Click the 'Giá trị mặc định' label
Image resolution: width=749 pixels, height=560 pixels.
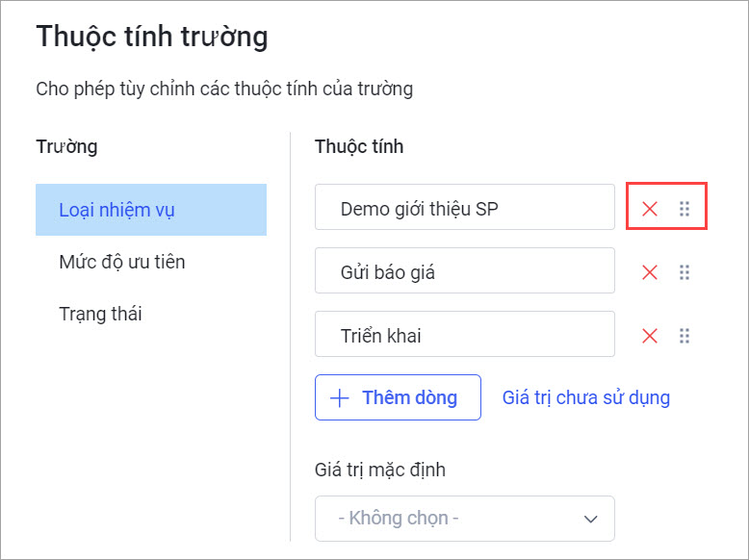tap(379, 470)
